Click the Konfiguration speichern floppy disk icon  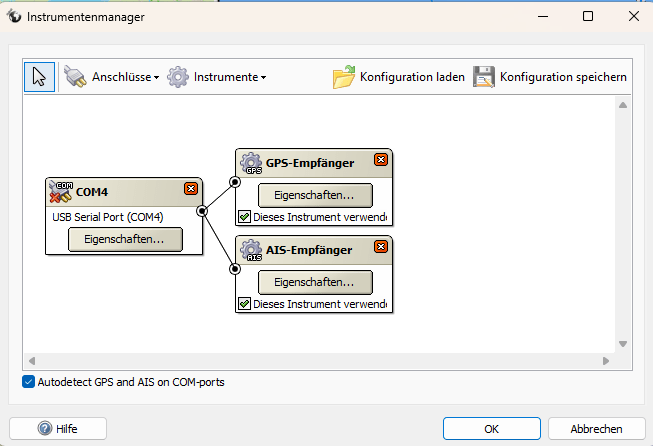pos(484,77)
